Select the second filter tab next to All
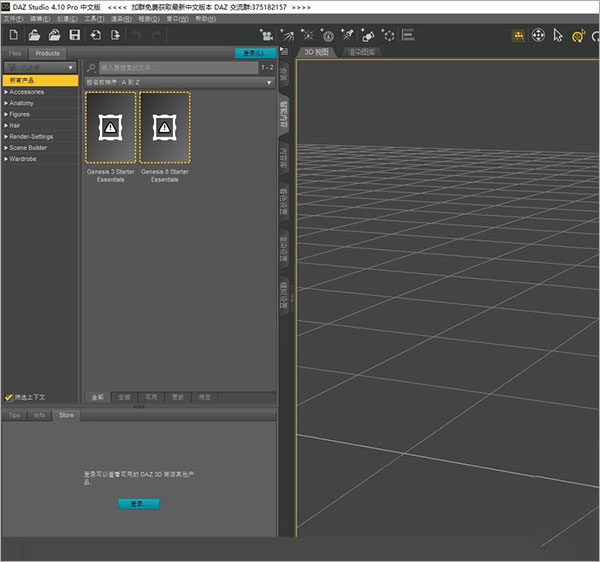This screenshot has width=600, height=562. [124, 397]
